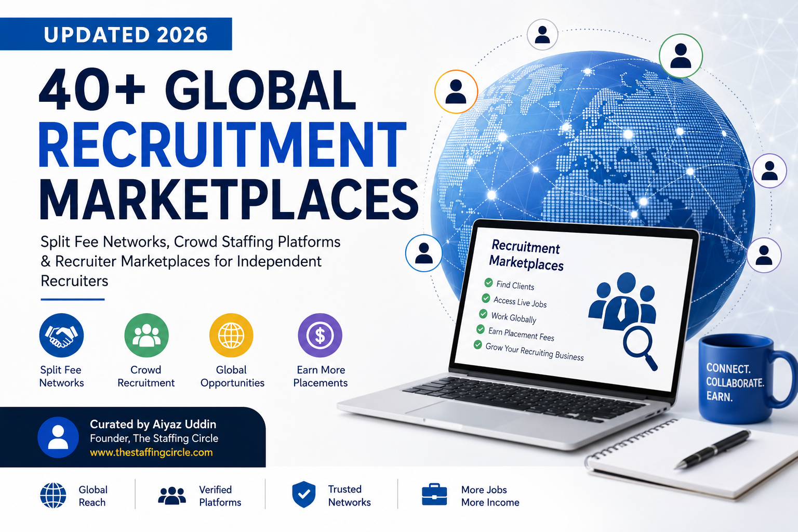Select the blue-ringed user avatar beside the laptop

pyautogui.click(x=424, y=254)
